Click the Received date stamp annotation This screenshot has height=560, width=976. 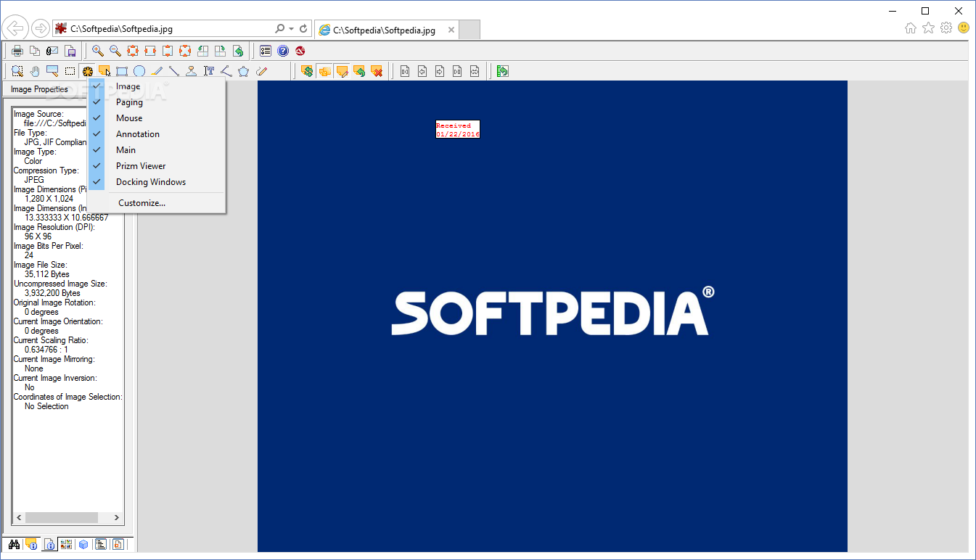[458, 130]
